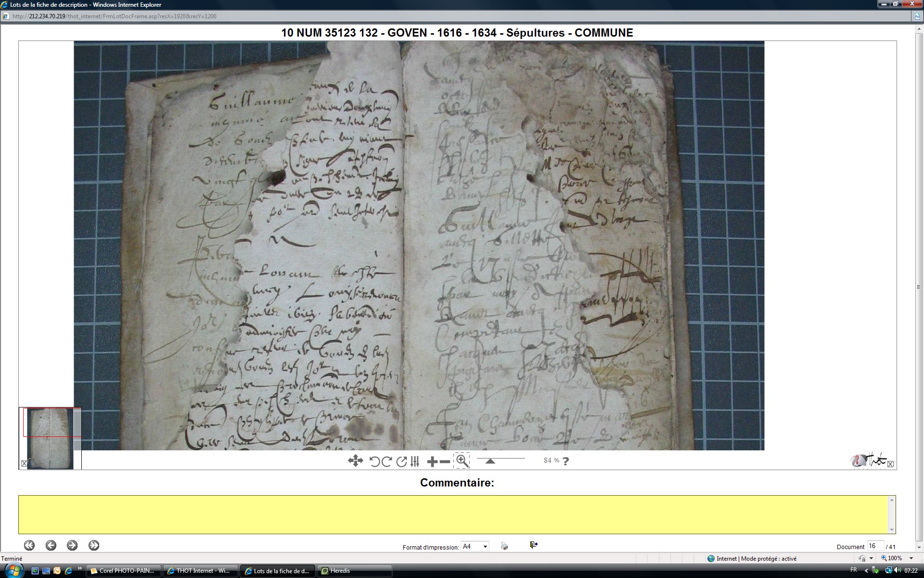This screenshot has height=578, width=924.
Task: Click the document number input field
Action: [875, 546]
